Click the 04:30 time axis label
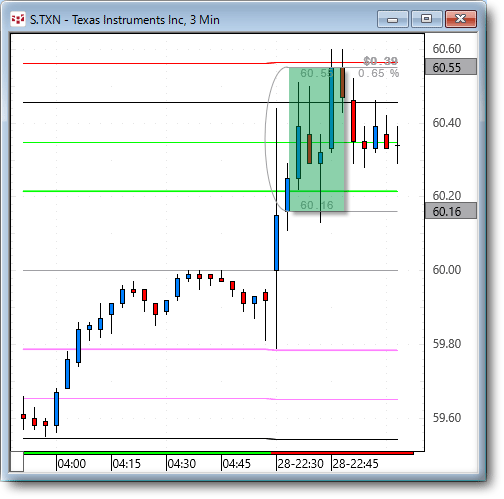504x499 pixels. [x=182, y=464]
